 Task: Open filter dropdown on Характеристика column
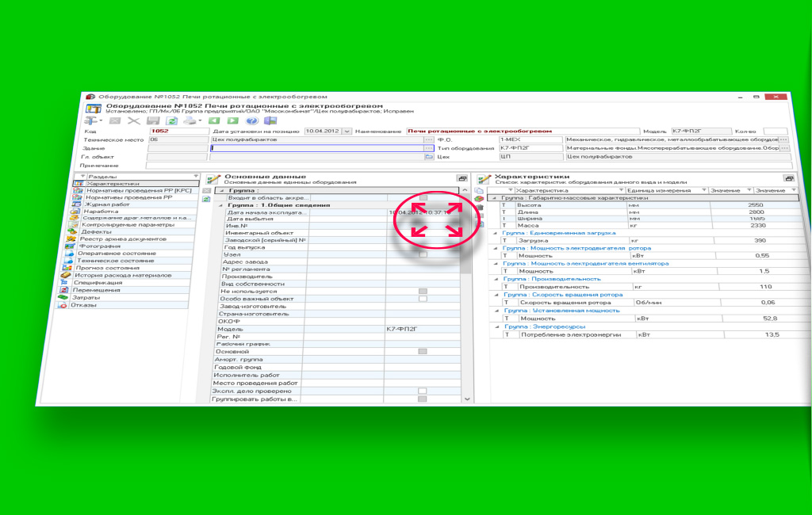click(x=622, y=190)
